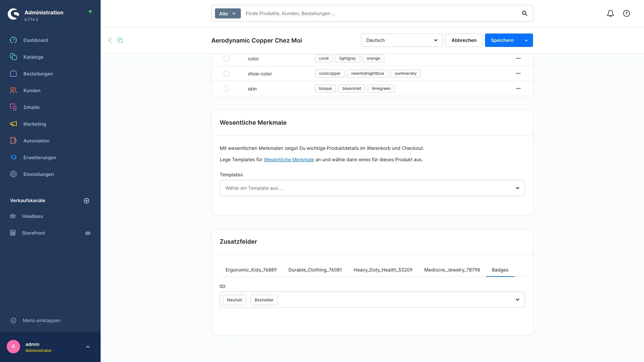Switch to Ergonomic_Kids_76889 tab
This screenshot has height=362, width=644.
251,270
